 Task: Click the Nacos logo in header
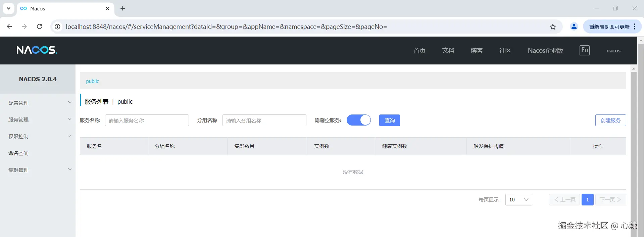37,50
